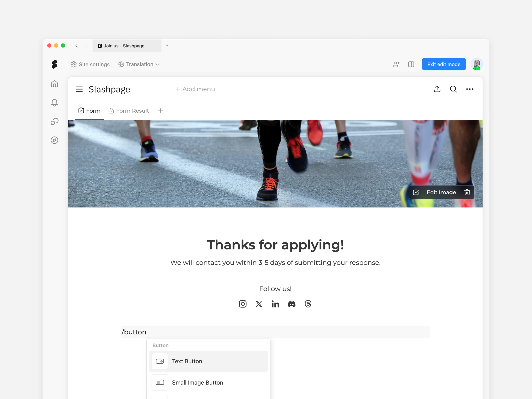Open notifications bell in sidebar
This screenshot has width=532, height=399.
(x=54, y=103)
